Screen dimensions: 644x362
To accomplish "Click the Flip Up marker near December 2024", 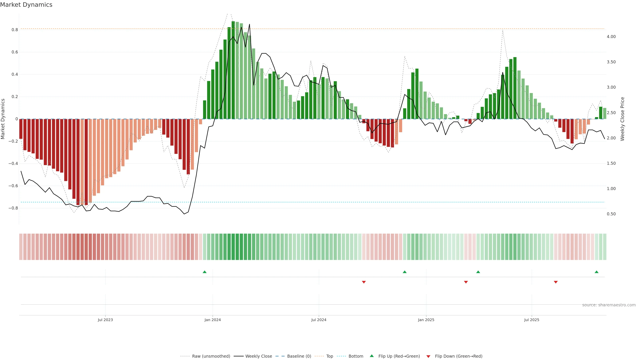I will 405,272.
